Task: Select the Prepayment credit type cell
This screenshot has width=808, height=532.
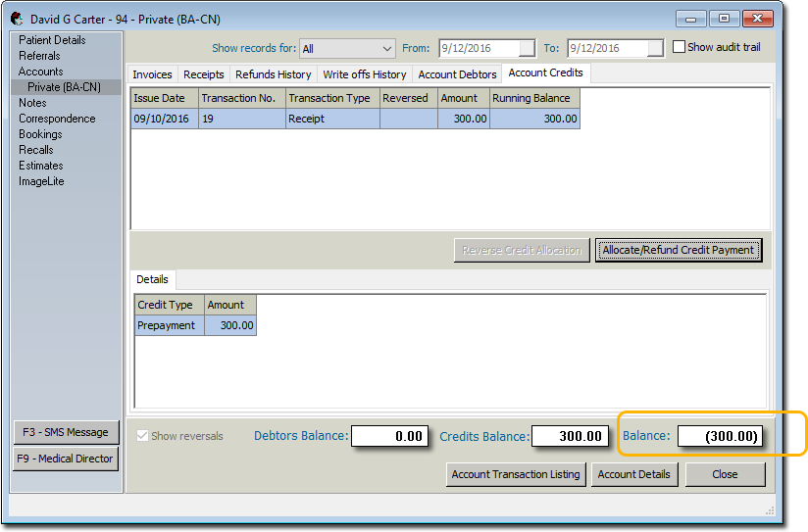Action: [169, 325]
